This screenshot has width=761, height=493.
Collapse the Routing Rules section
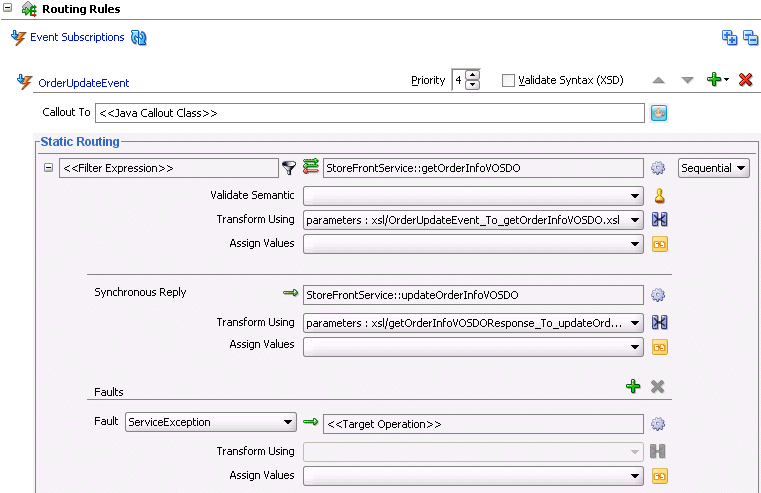[x=7, y=8]
